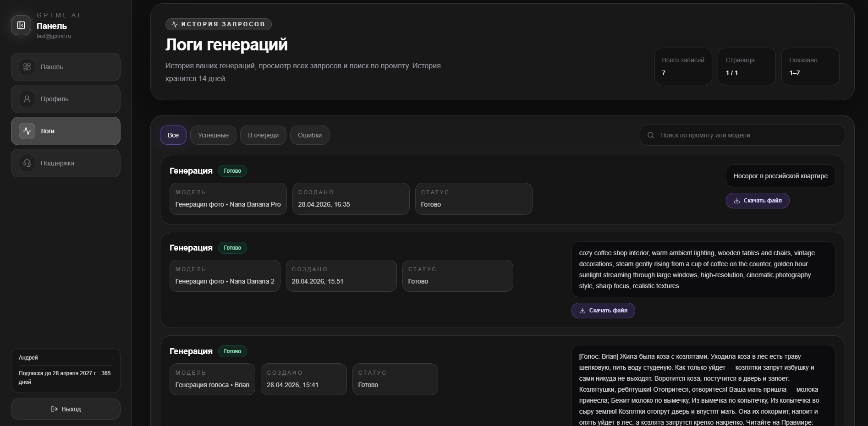Click the headset icon beside Поддержка
The width and height of the screenshot is (868, 426).
(27, 163)
